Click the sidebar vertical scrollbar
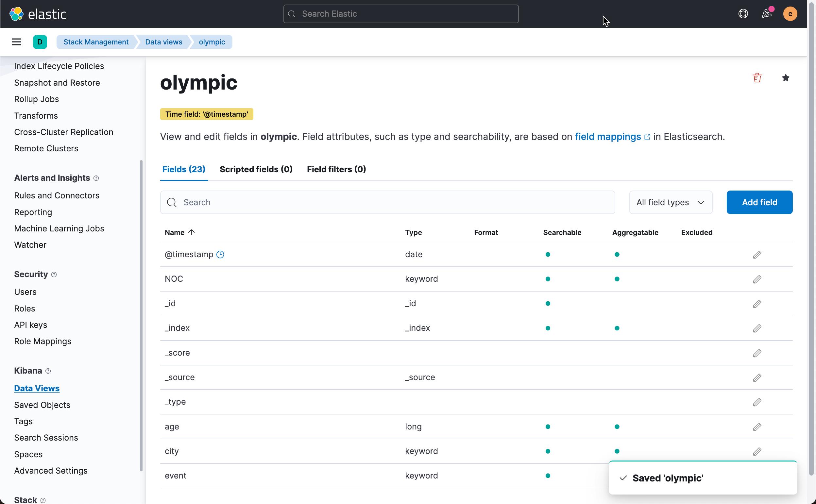 click(x=141, y=316)
